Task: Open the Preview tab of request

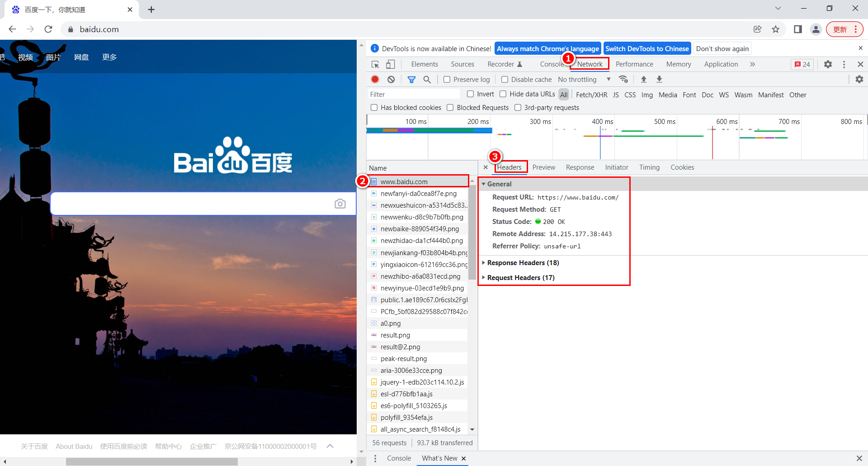Action: click(x=543, y=167)
